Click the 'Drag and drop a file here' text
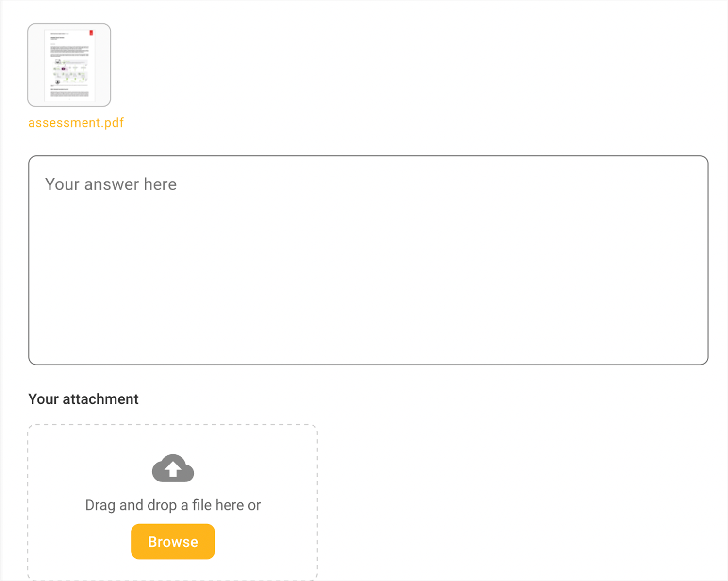This screenshot has width=728, height=581. 173,505
